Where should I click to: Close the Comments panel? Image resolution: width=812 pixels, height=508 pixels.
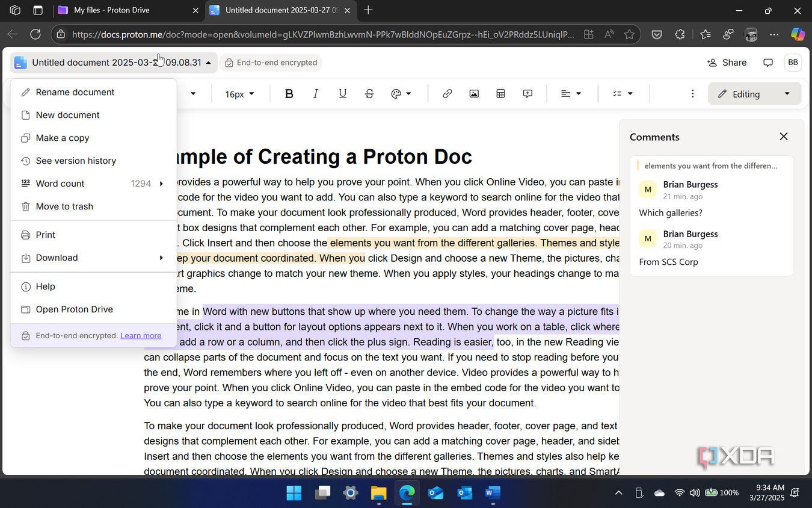[783, 137]
